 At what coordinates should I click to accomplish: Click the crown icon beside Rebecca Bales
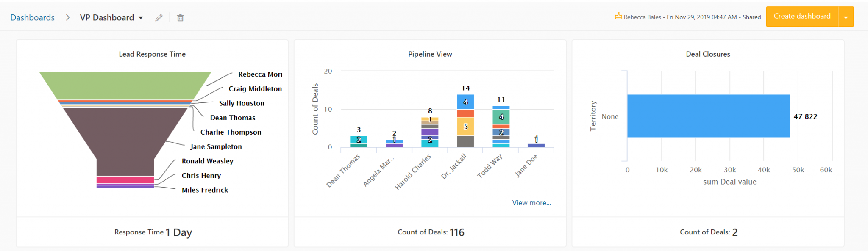618,17
